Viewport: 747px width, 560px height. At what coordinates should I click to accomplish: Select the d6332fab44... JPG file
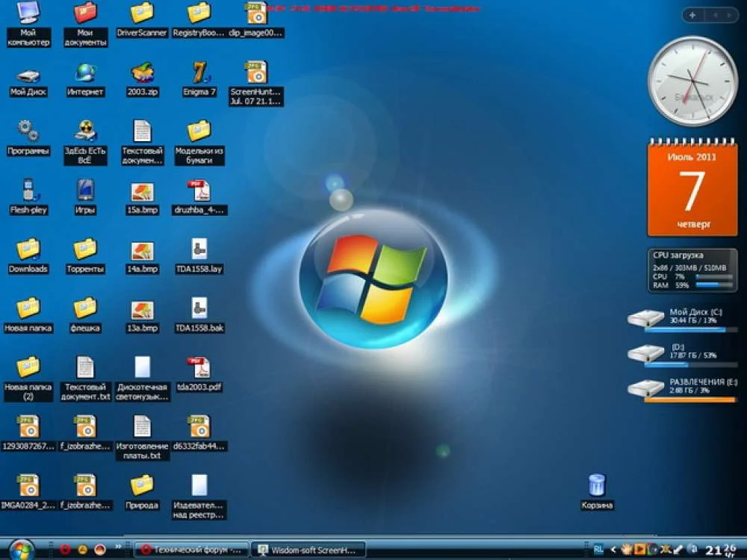click(x=199, y=433)
